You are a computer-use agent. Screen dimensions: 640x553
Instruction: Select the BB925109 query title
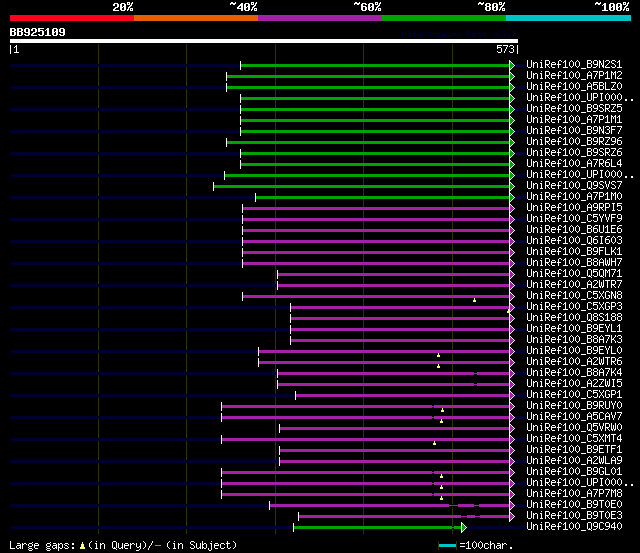point(38,32)
